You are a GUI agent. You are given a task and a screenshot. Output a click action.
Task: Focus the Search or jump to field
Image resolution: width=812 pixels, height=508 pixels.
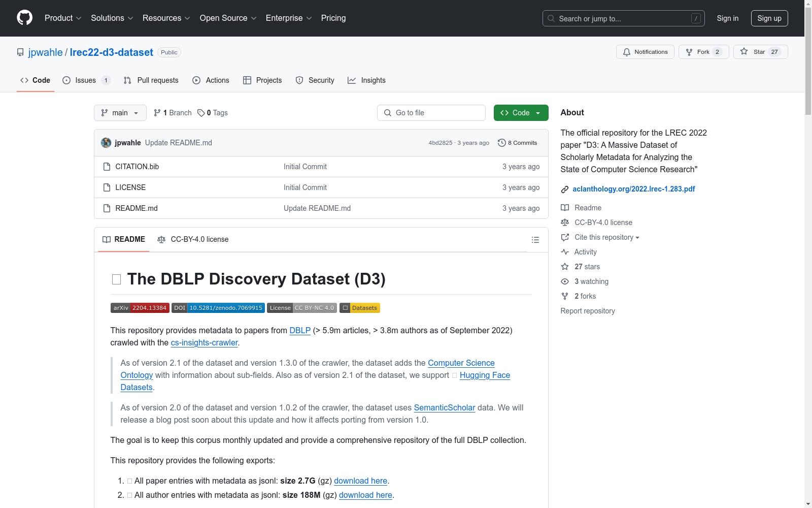(624, 18)
